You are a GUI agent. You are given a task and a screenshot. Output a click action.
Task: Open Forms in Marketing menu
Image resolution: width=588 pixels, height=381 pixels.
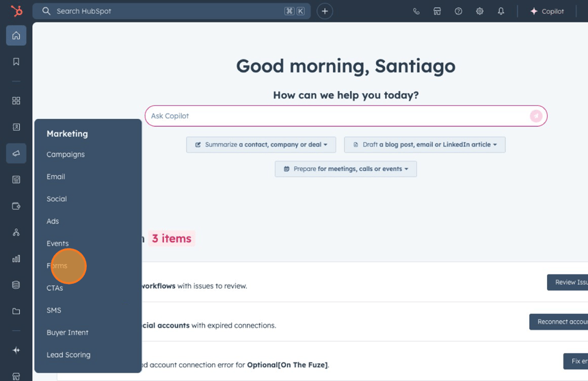pos(57,266)
